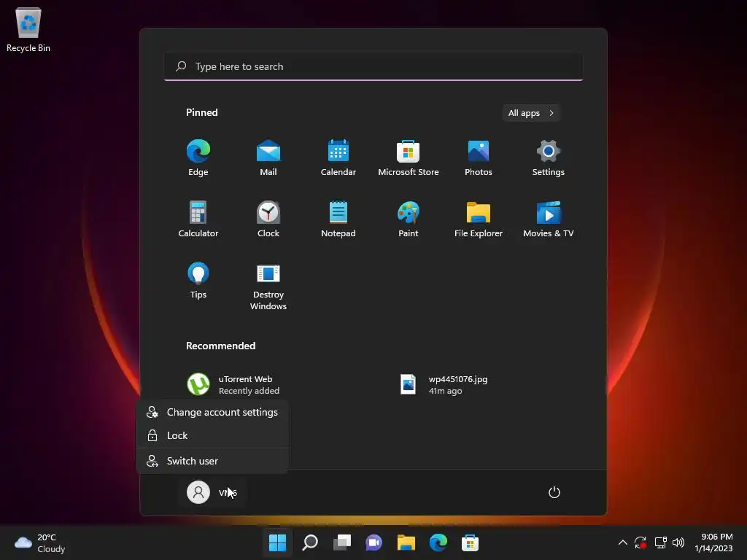Viewport: 747px width, 560px height.
Task: Open the Tips app
Action: point(198,281)
